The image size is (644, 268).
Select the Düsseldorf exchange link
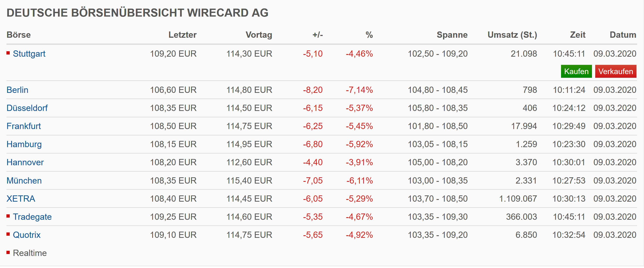point(27,108)
